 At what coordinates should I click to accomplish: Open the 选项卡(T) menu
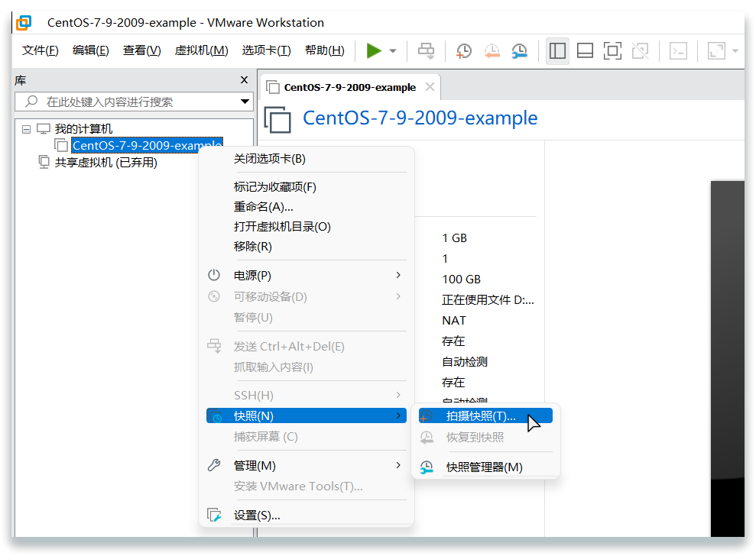pos(267,50)
